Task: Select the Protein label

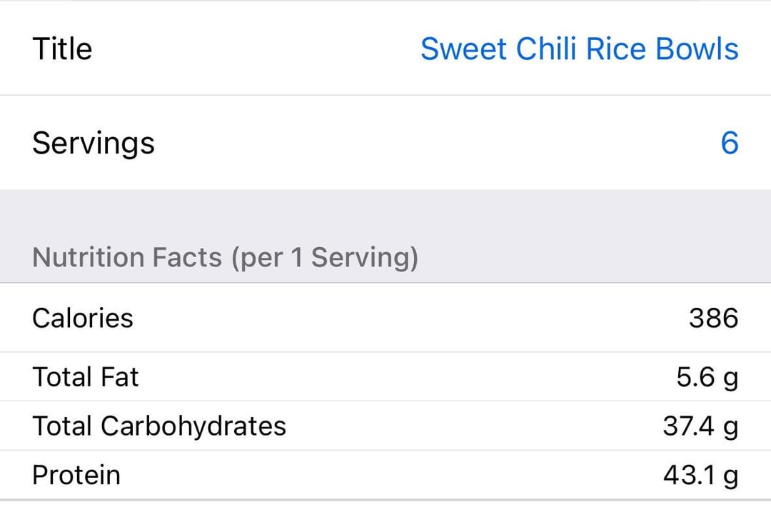Action: coord(76,475)
